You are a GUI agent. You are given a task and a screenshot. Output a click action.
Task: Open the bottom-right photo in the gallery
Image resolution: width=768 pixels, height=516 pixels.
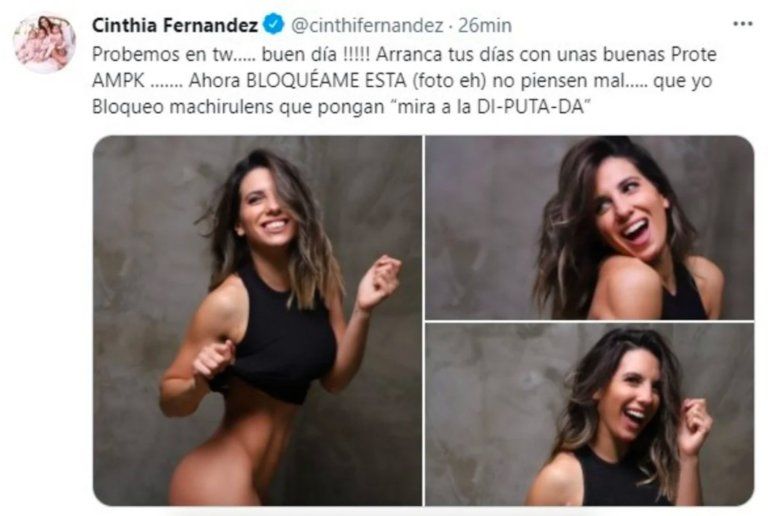[x=590, y=414]
